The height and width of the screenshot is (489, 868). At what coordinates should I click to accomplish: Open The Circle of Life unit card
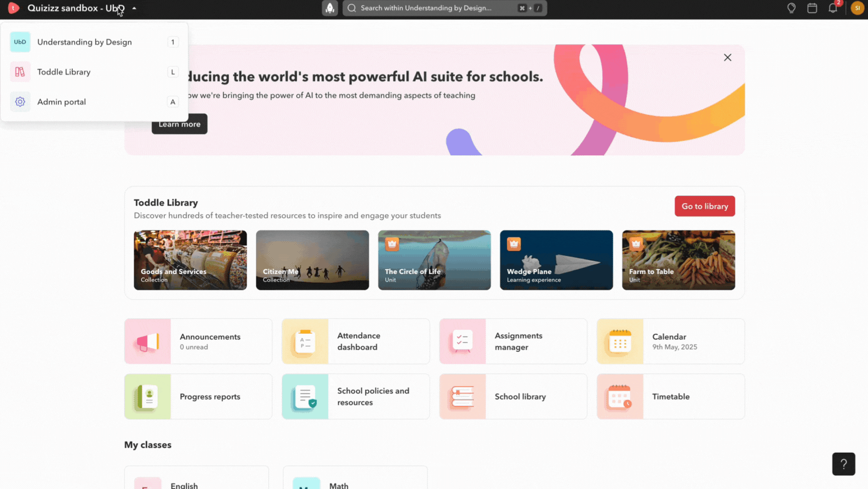(435, 260)
